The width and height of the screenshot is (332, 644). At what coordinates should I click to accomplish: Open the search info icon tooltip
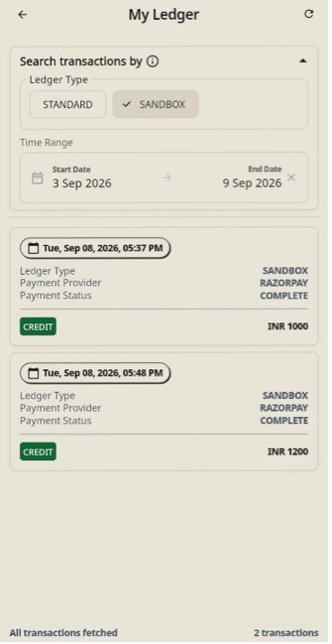[153, 61]
